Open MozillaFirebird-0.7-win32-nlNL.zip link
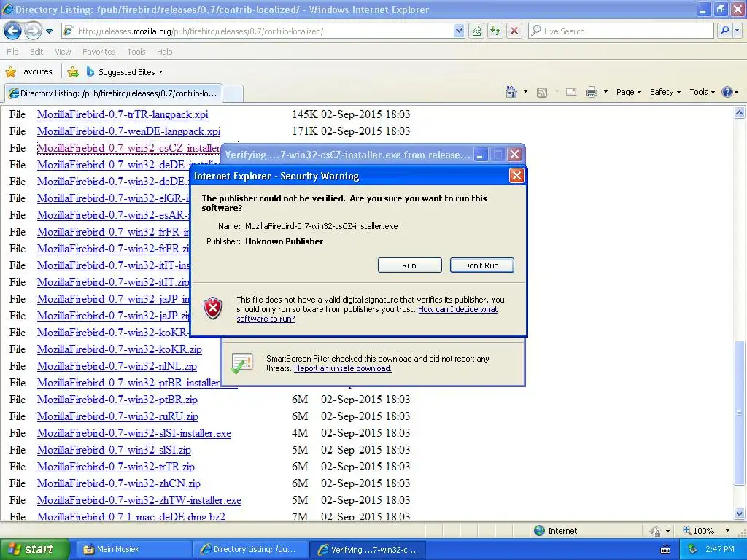The image size is (747, 560). (x=117, y=366)
